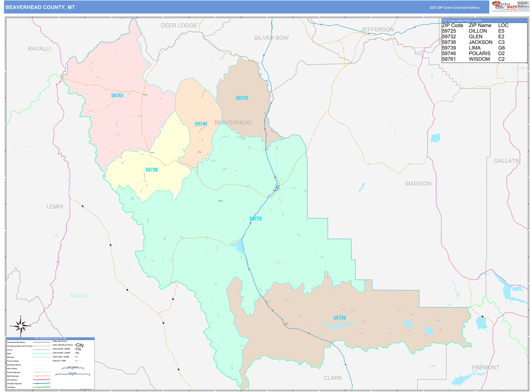The height and width of the screenshot is (392, 532).
Task: Click 'Minor Streets' in the legend
Action: coord(12,369)
